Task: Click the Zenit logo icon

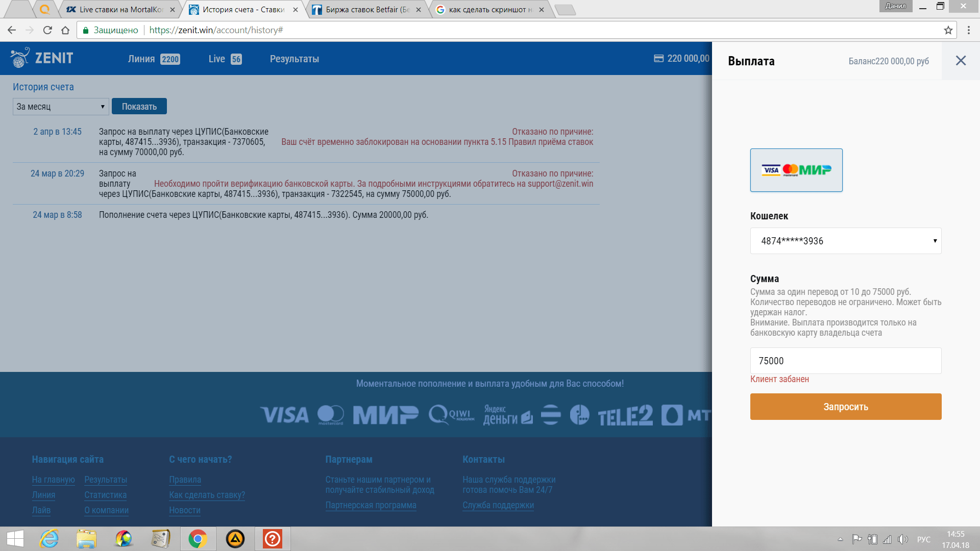Action: pyautogui.click(x=20, y=58)
